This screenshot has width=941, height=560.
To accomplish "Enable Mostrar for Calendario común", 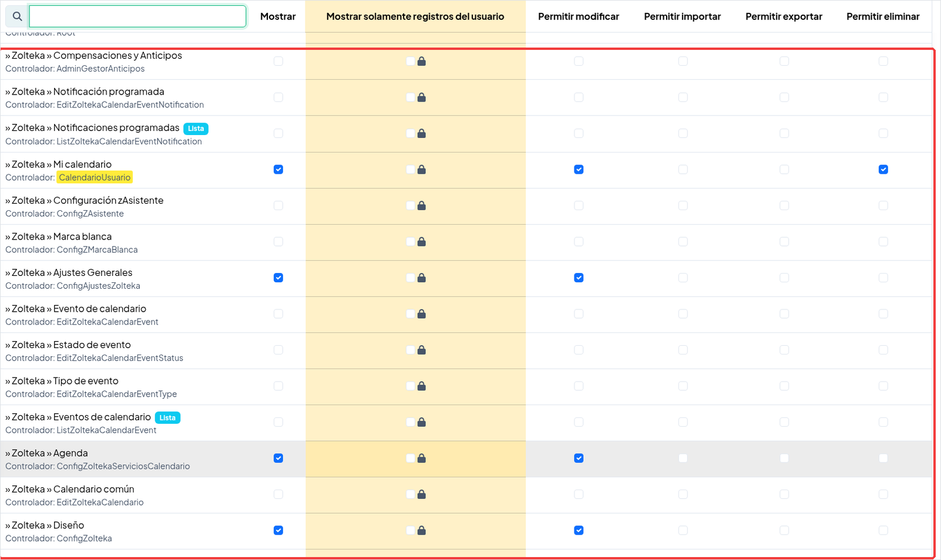I will (x=278, y=494).
